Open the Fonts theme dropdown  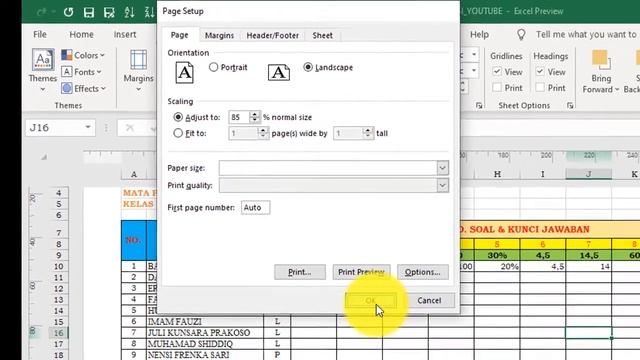82,72
